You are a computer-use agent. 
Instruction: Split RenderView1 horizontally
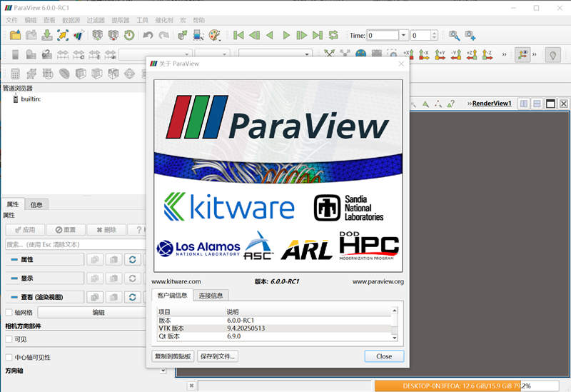pyautogui.click(x=524, y=104)
